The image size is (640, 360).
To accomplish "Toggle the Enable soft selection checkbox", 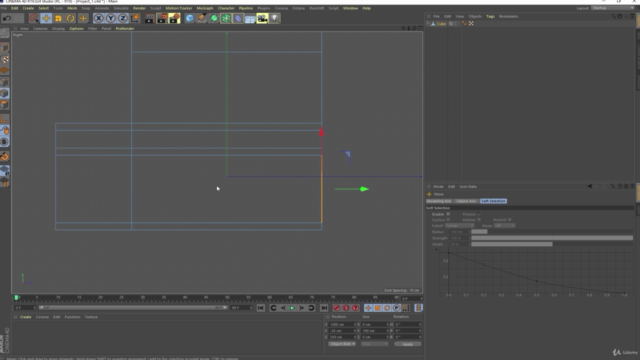I will point(448,214).
